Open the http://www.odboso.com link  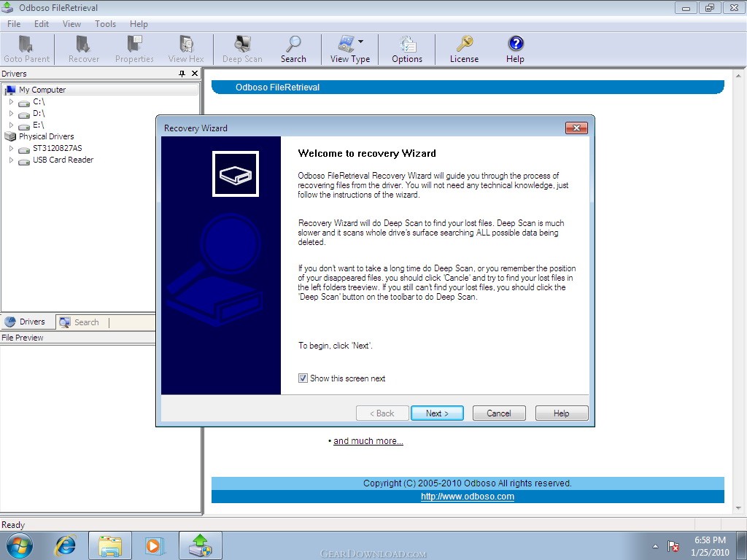pos(468,496)
